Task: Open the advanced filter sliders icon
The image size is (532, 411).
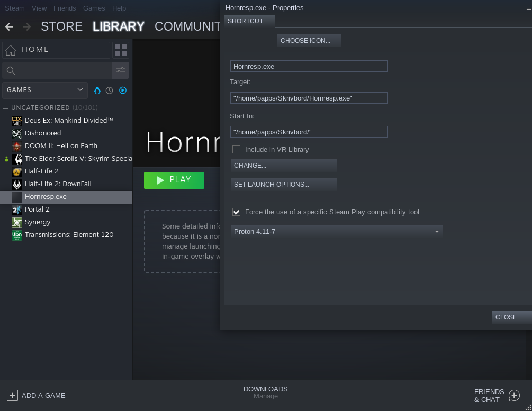Action: [121, 70]
